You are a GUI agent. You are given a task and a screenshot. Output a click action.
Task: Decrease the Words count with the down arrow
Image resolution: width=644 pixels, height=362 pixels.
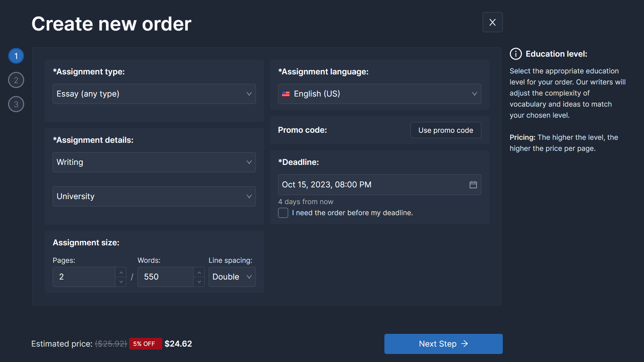(x=199, y=282)
